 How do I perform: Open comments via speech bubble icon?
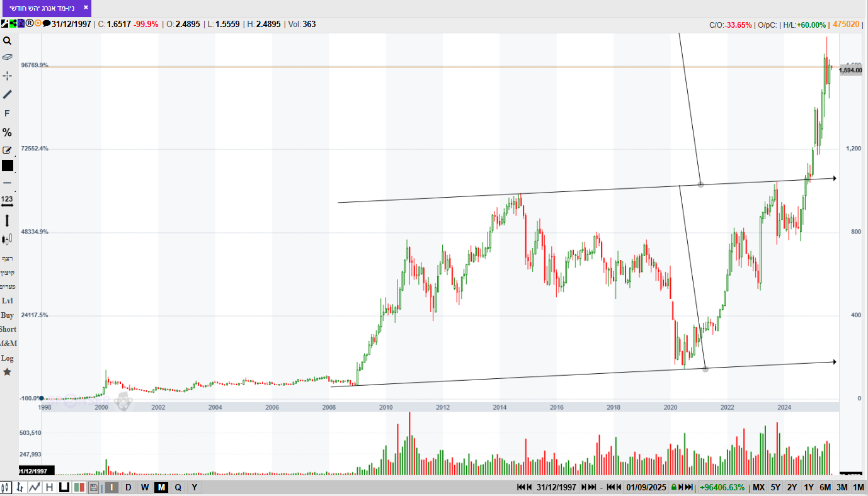tap(47, 24)
